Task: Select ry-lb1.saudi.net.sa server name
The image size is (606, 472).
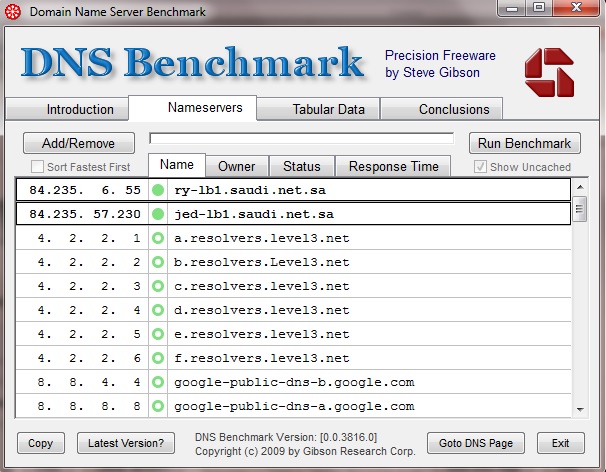Action: (250, 191)
